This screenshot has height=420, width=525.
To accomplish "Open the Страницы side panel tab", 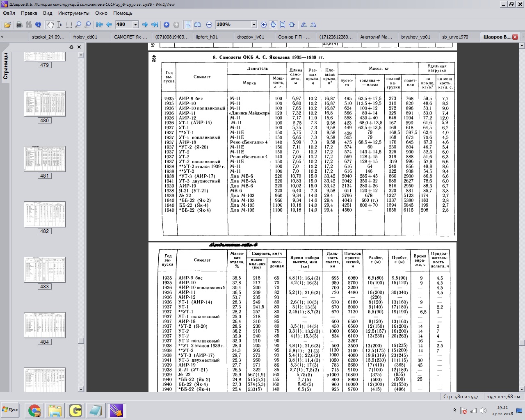I will point(6,66).
